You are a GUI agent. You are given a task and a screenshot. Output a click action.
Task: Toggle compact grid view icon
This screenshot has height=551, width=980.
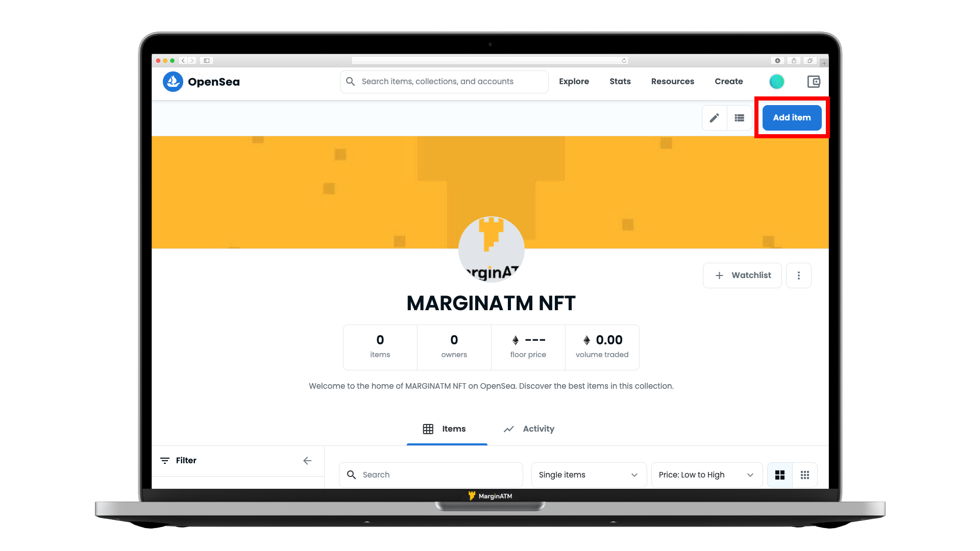[x=804, y=474]
